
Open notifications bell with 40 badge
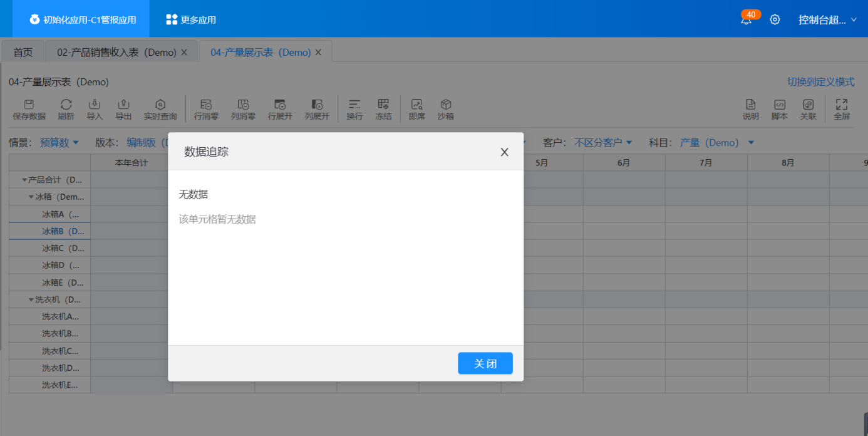[x=746, y=20]
